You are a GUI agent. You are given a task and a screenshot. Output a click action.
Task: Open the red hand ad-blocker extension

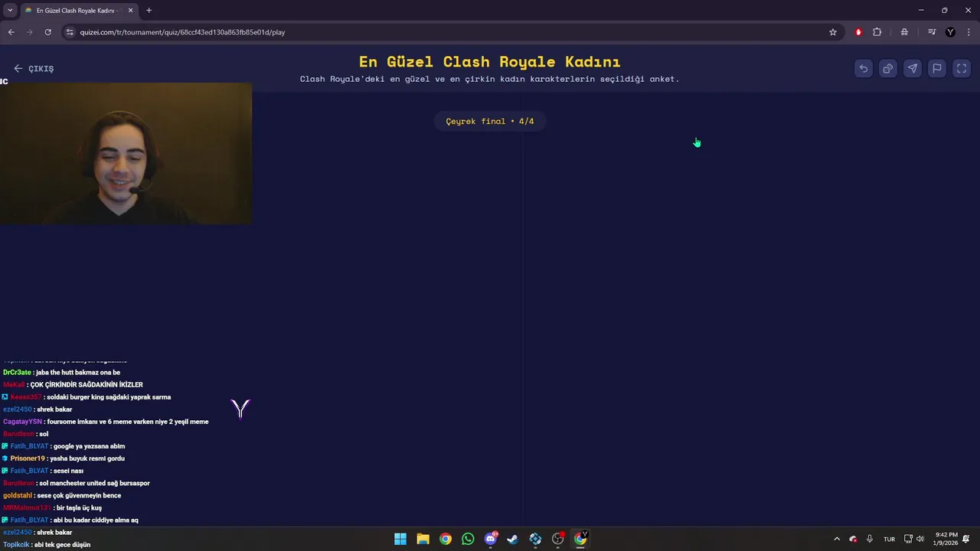pyautogui.click(x=858, y=32)
